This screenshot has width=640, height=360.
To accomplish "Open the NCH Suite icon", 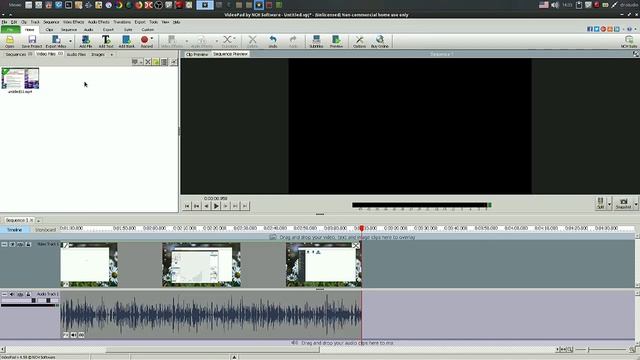I will click(x=629, y=41).
